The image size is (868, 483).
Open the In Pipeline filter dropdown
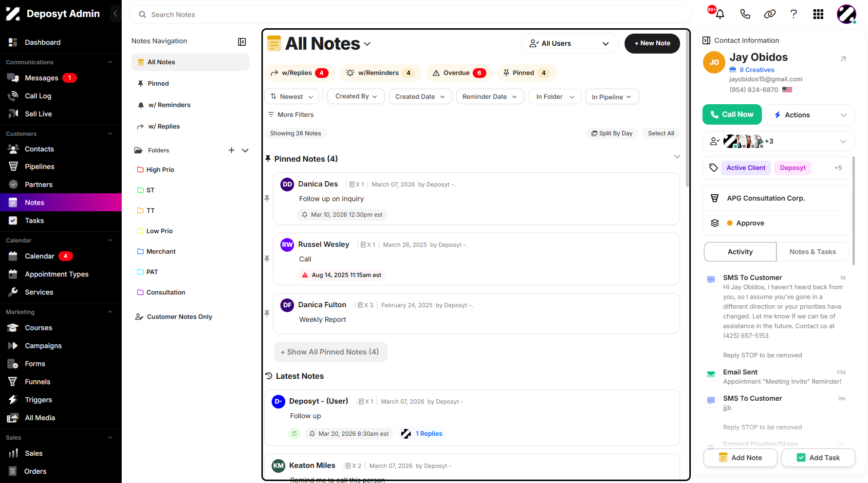[x=612, y=96]
